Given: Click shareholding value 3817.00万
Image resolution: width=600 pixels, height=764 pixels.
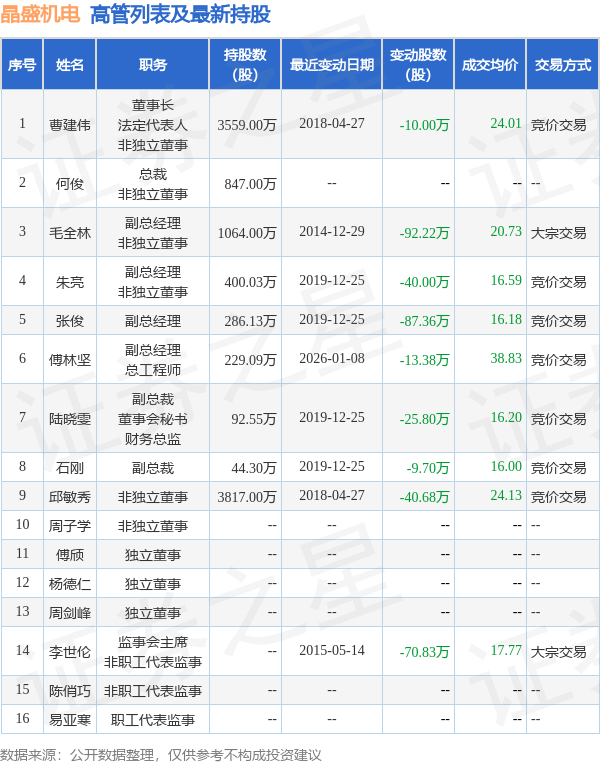Looking at the screenshot, I should [x=247, y=497].
